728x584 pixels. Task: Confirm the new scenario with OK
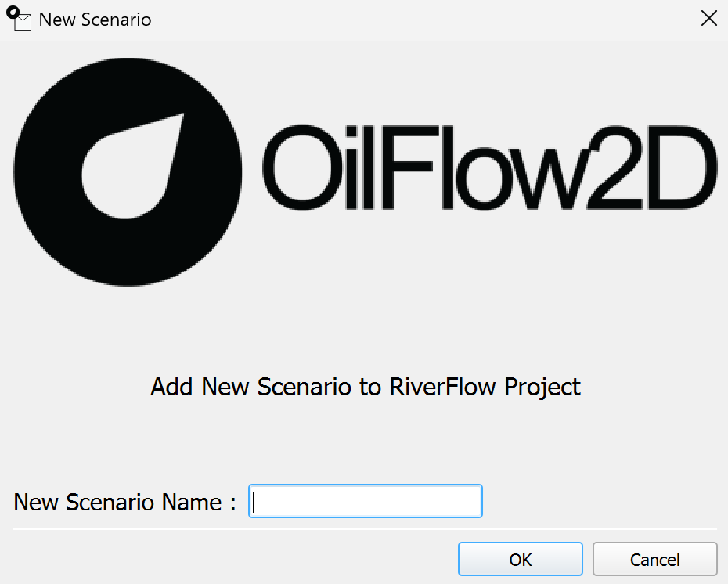tap(521, 559)
